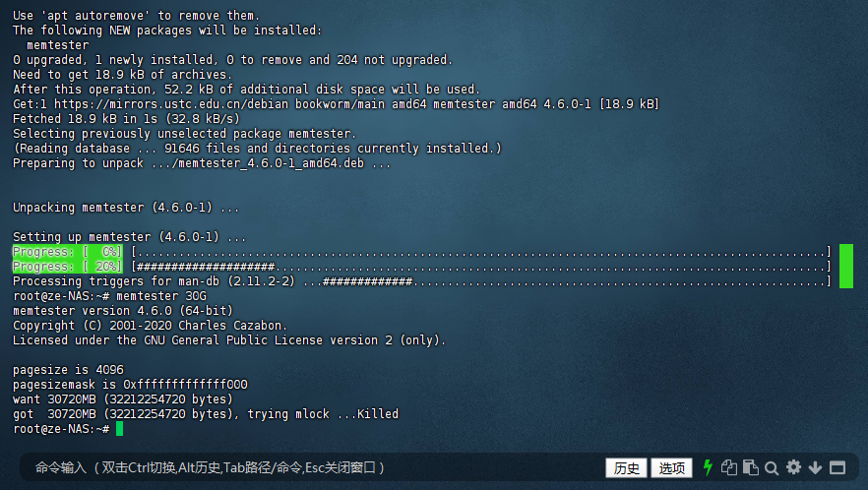This screenshot has width=868, height=490.
Task: Click 'Processing triggers for man-db' text
Action: [x=154, y=281]
